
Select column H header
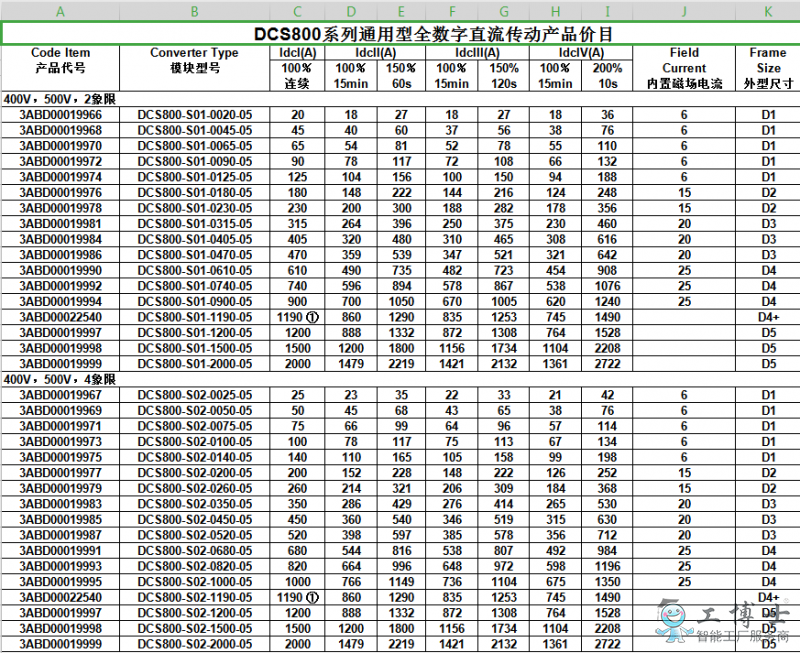click(x=556, y=11)
